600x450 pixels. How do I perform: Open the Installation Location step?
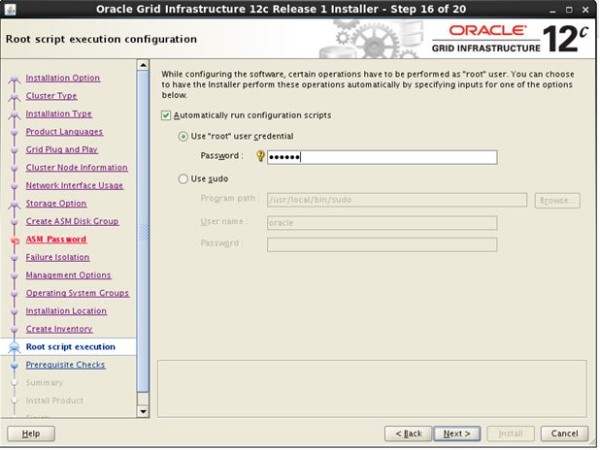click(x=66, y=311)
